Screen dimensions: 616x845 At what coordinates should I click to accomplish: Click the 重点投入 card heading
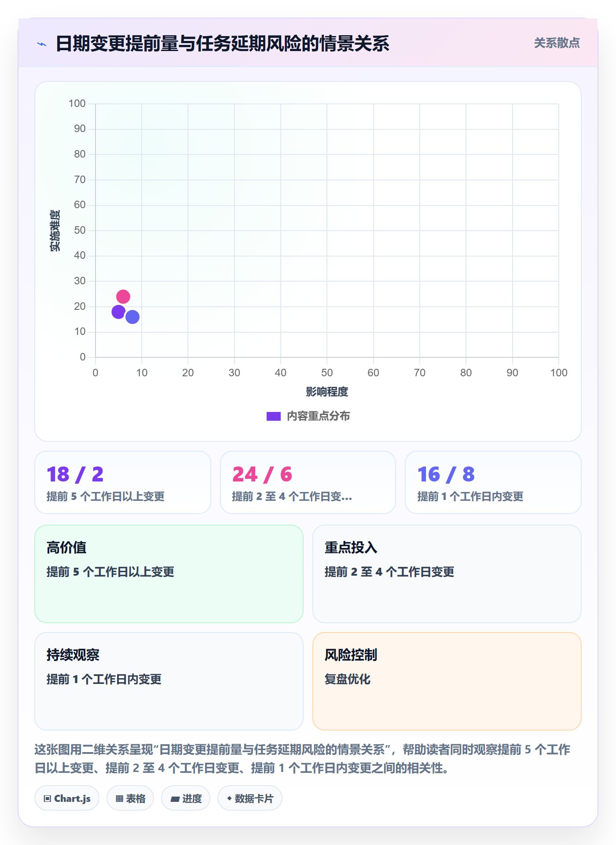[x=351, y=547]
